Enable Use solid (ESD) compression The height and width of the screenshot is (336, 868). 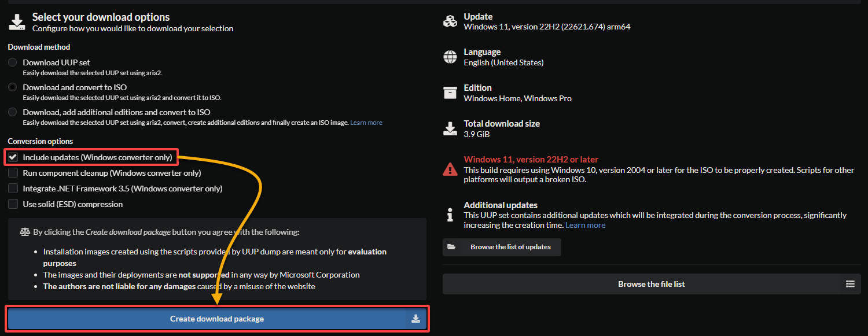pos(13,204)
